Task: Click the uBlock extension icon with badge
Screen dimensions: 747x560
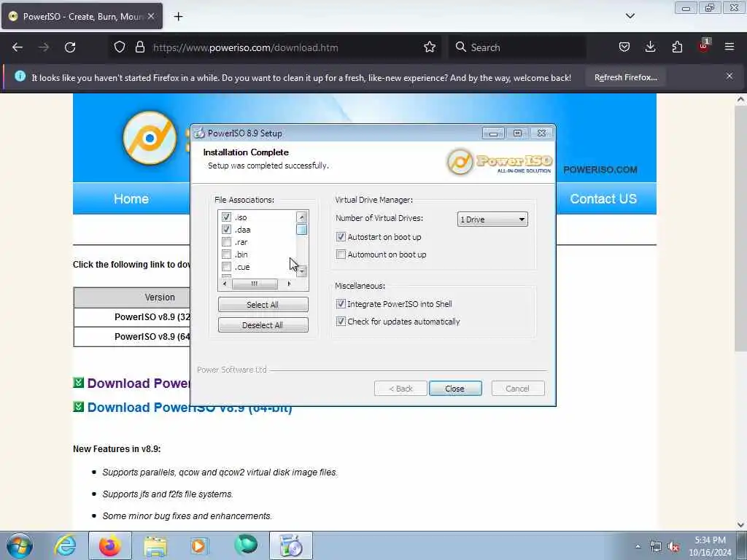Action: coord(703,46)
